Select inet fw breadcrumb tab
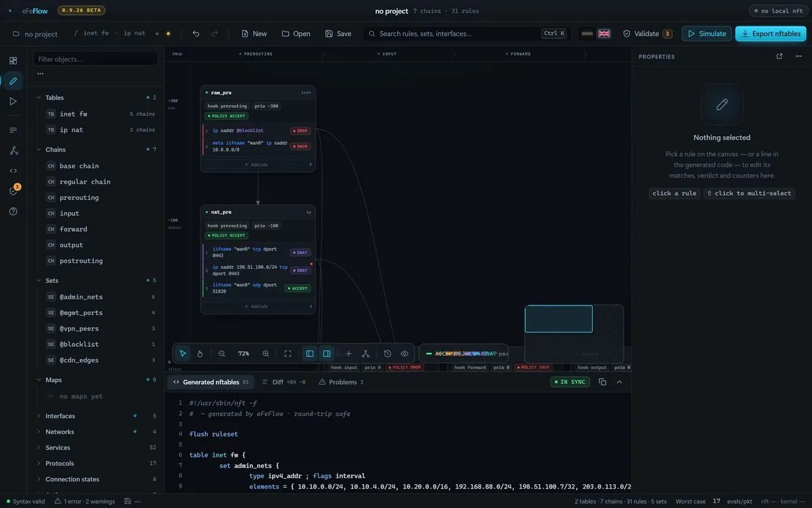The height and width of the screenshot is (508, 812). point(95,33)
